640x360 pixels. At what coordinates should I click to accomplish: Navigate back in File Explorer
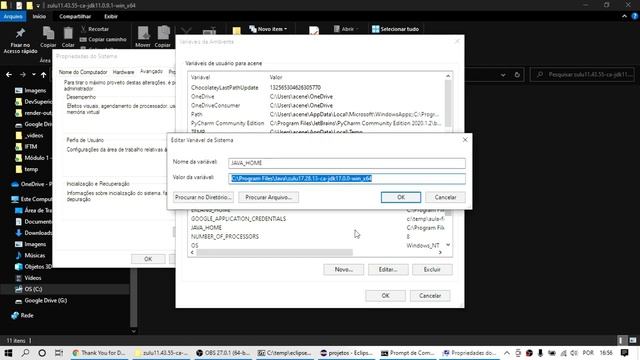(9, 75)
